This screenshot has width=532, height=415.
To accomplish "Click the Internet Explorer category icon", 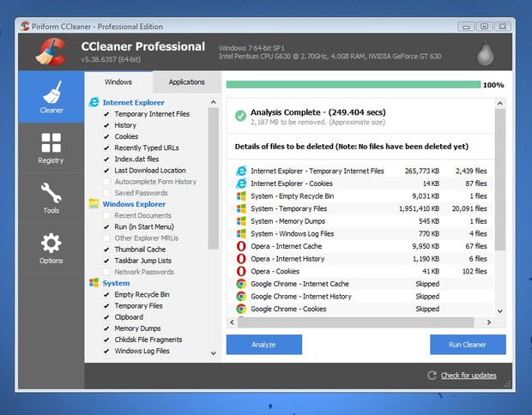I will [94, 102].
